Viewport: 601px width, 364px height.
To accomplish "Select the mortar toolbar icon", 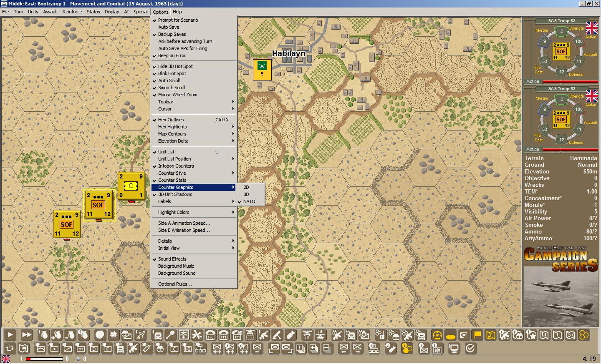I will point(277,334).
